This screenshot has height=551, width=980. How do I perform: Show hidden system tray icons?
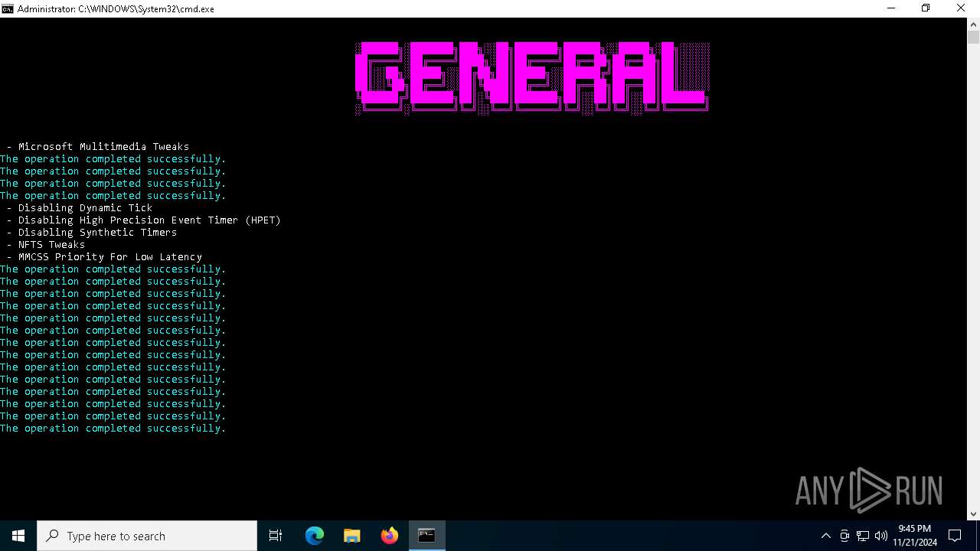(x=825, y=536)
